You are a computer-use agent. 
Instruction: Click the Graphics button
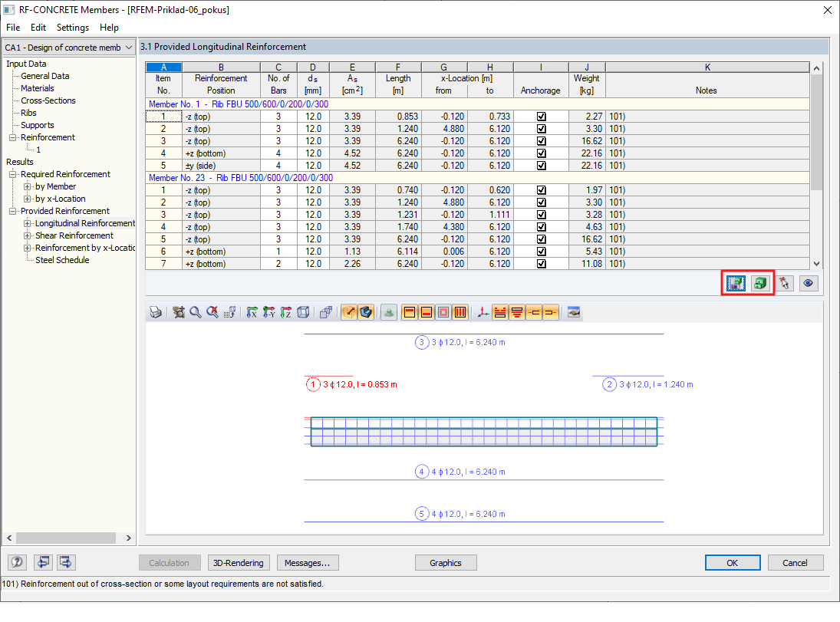[x=446, y=563]
